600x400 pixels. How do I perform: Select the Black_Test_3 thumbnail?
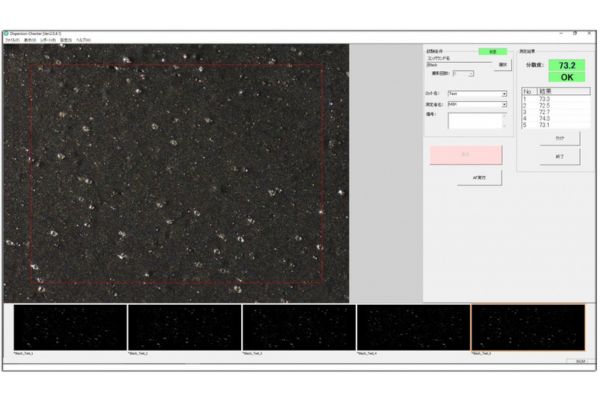pyautogui.click(x=299, y=327)
